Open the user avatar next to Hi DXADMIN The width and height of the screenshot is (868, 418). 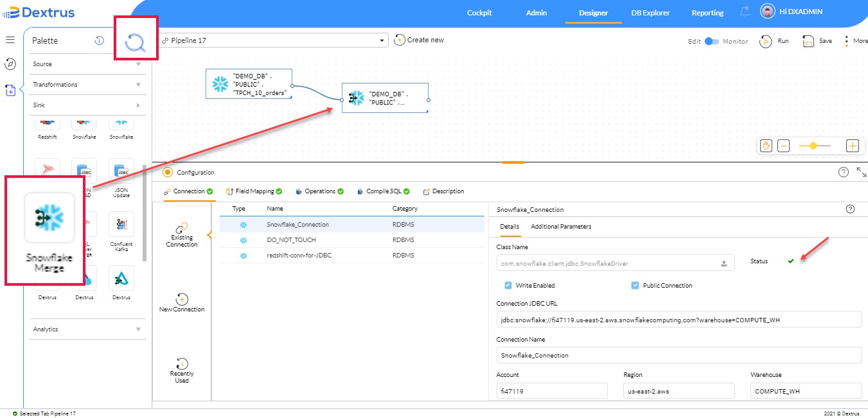pos(767,12)
